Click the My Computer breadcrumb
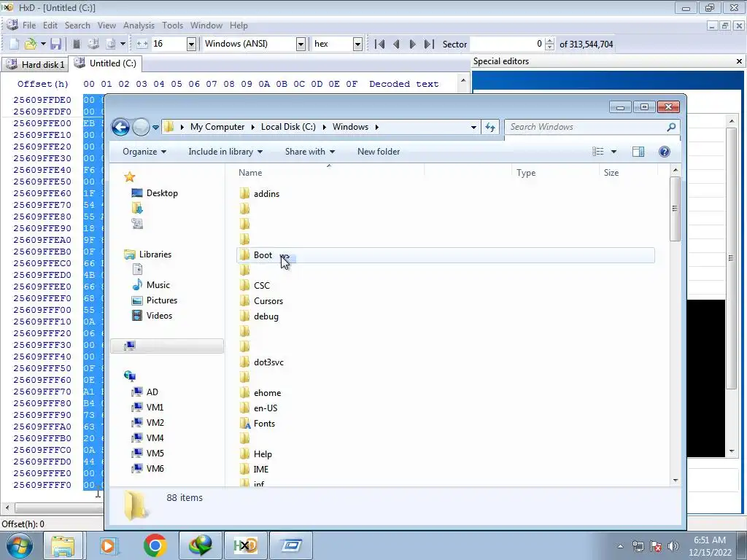Image resolution: width=747 pixels, height=560 pixels. (217, 127)
